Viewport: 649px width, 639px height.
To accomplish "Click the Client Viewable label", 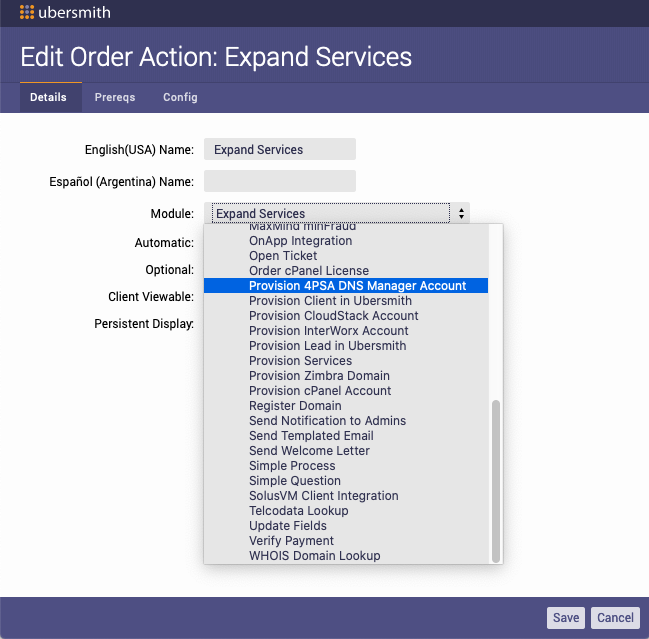I will [151, 296].
